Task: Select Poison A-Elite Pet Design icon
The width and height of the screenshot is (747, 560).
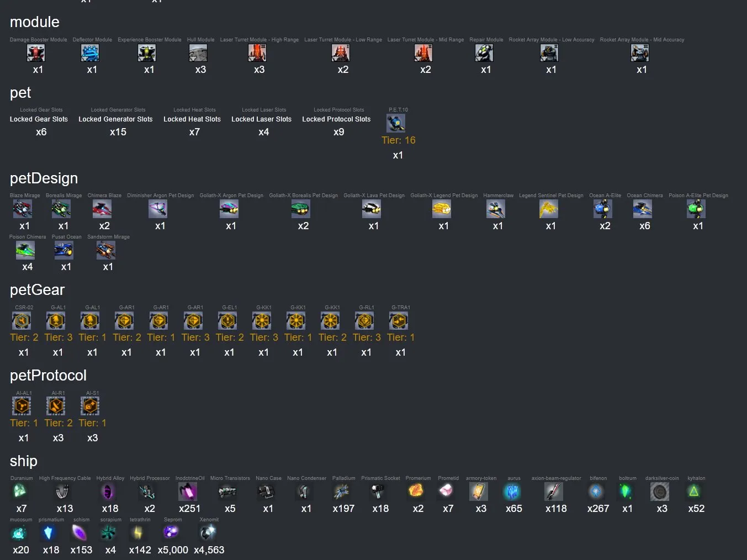Action: (x=696, y=209)
